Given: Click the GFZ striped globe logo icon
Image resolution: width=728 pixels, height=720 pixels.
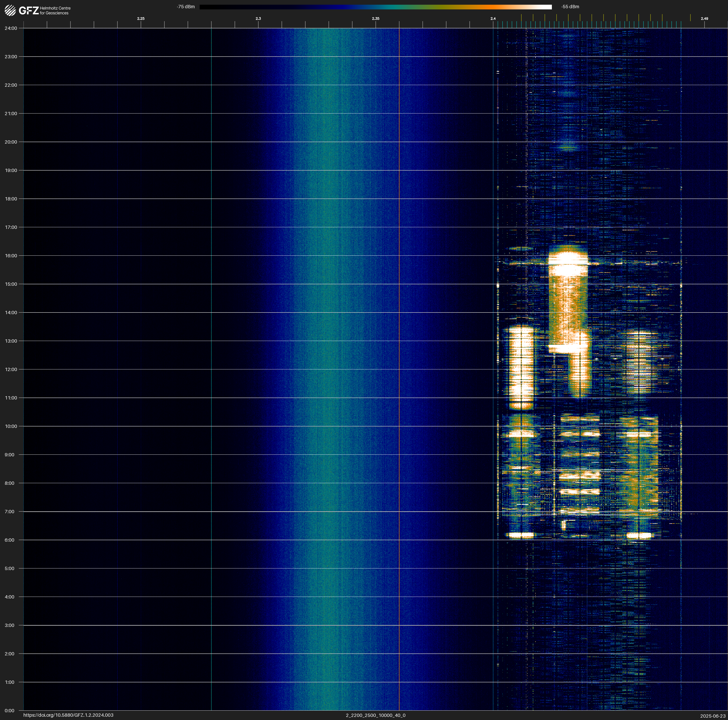Looking at the screenshot, I should (x=10, y=11).
